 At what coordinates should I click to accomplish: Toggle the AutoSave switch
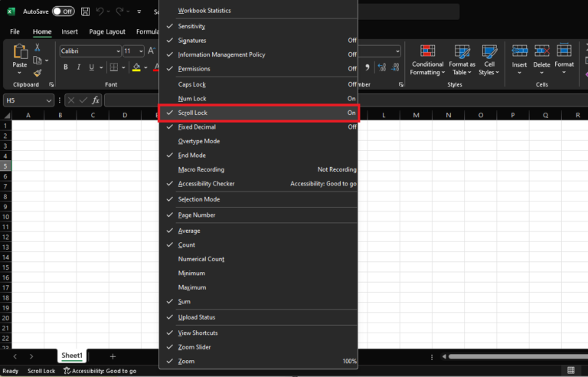click(x=63, y=11)
